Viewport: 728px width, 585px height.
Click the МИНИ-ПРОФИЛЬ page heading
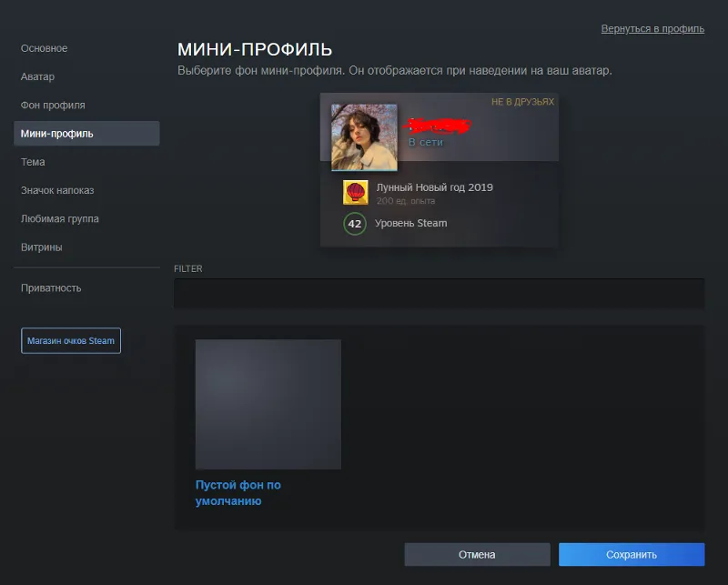[x=255, y=49]
